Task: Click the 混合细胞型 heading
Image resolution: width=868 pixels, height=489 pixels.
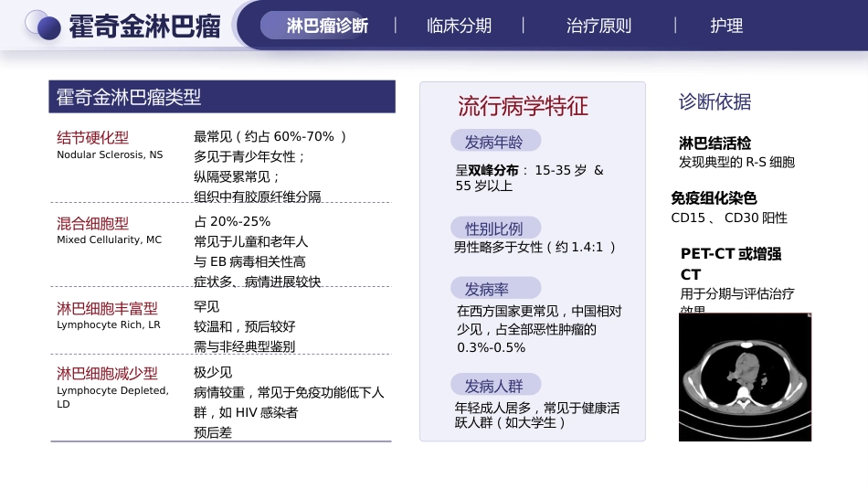Action: click(92, 223)
